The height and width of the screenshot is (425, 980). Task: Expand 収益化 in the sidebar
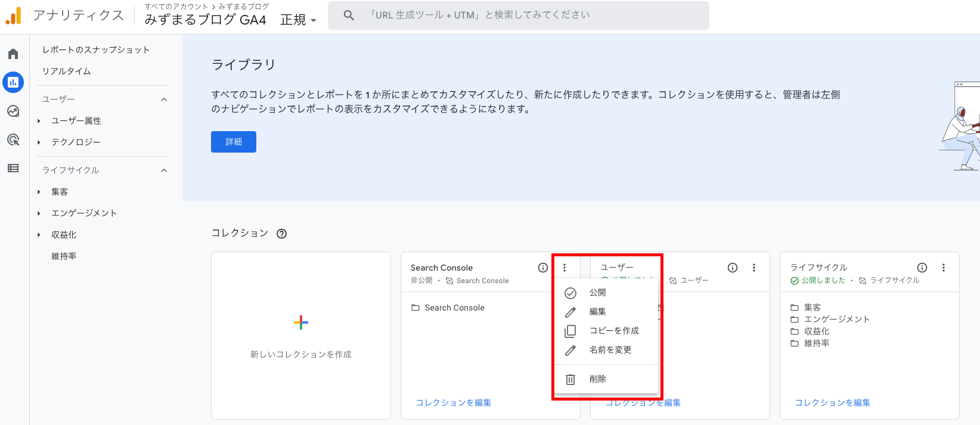pyautogui.click(x=39, y=235)
